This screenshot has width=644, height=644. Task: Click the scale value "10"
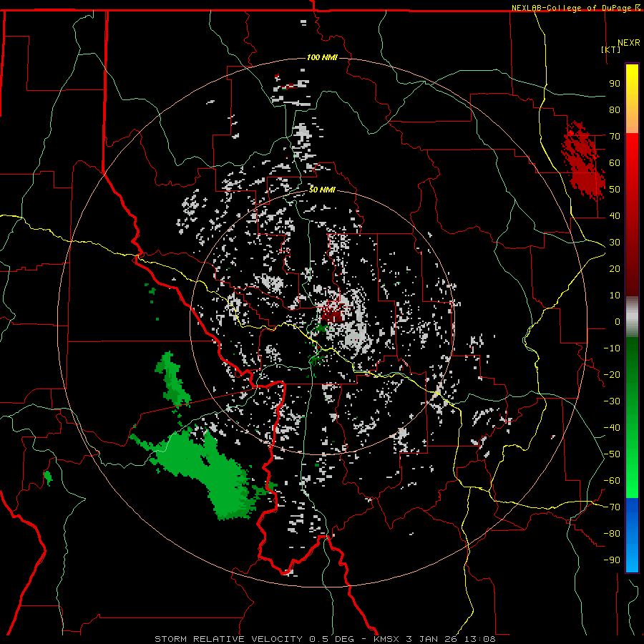(x=615, y=296)
